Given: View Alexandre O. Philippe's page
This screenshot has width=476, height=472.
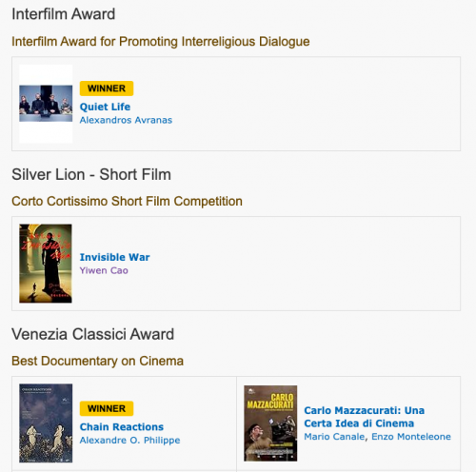Looking at the screenshot, I should [129, 441].
